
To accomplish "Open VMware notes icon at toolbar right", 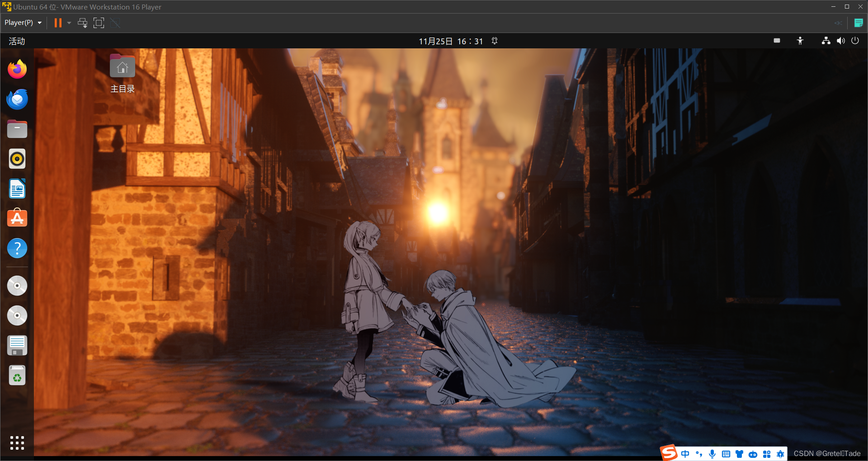I will point(859,23).
